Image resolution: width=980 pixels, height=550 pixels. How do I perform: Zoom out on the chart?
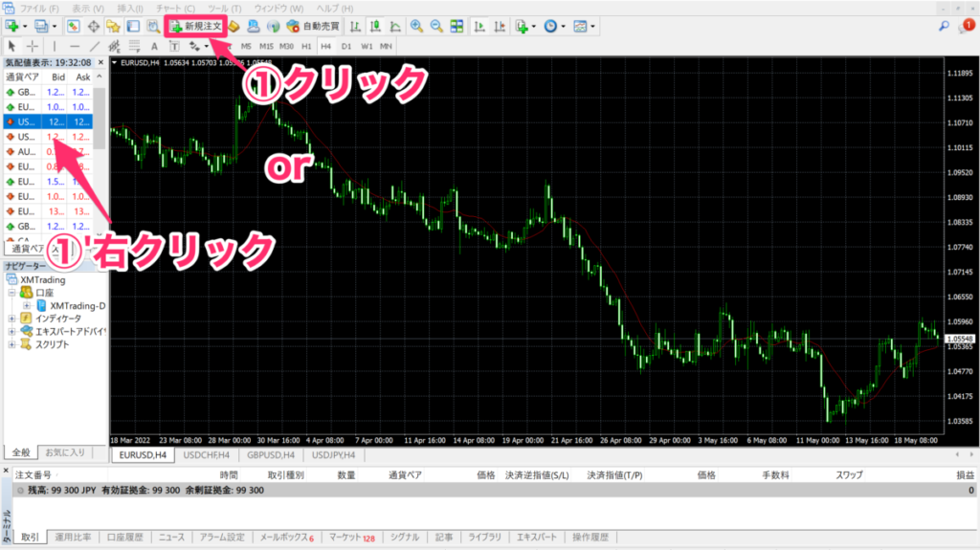[436, 26]
